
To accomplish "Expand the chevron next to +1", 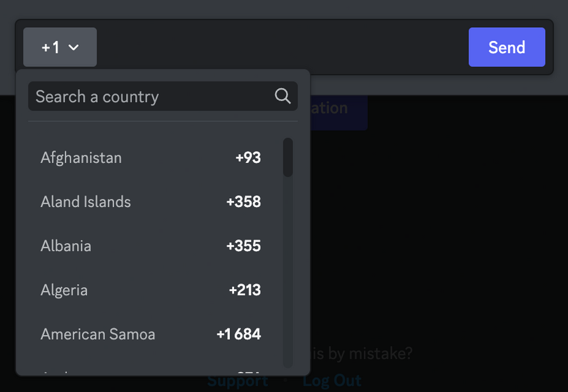I will (x=74, y=47).
